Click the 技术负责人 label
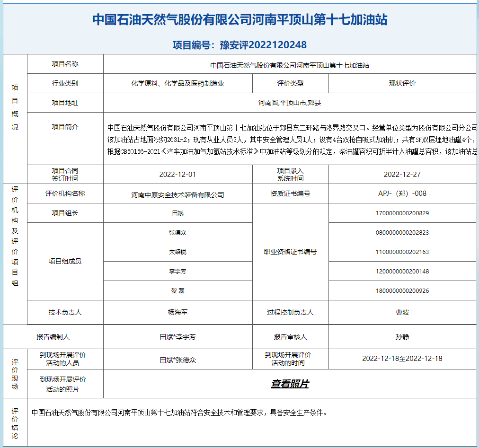Screen dimensions: 479x448 [x=65, y=312]
